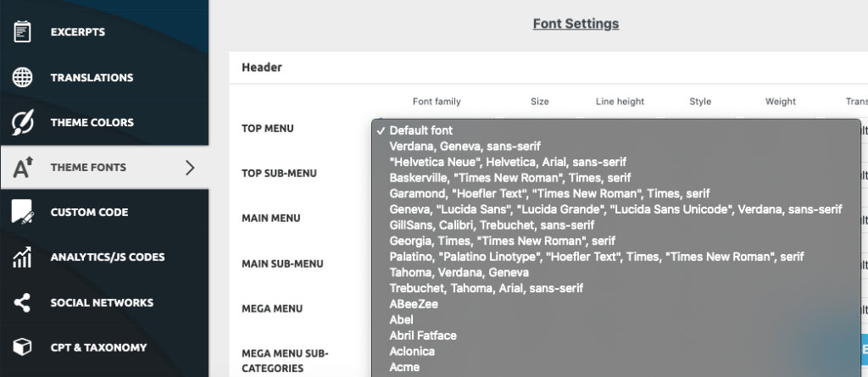Select Georgia, Times, serif font option
Screen dimensions: 868x377
(x=616, y=241)
